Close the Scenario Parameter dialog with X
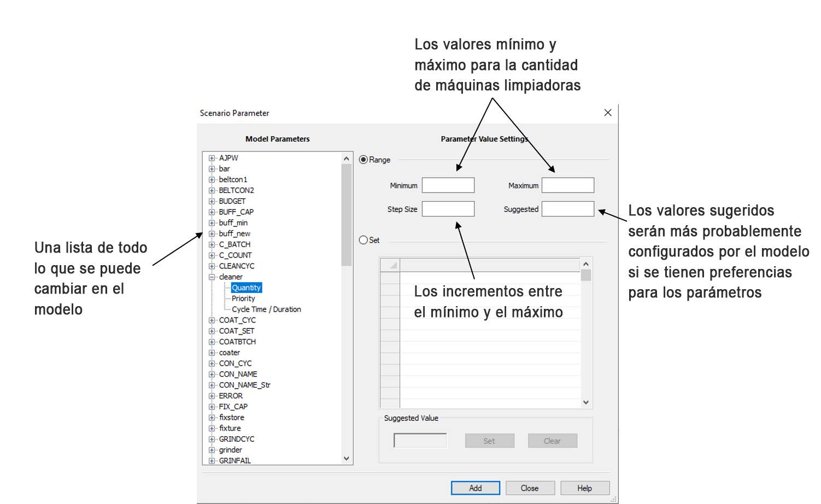 coord(607,113)
